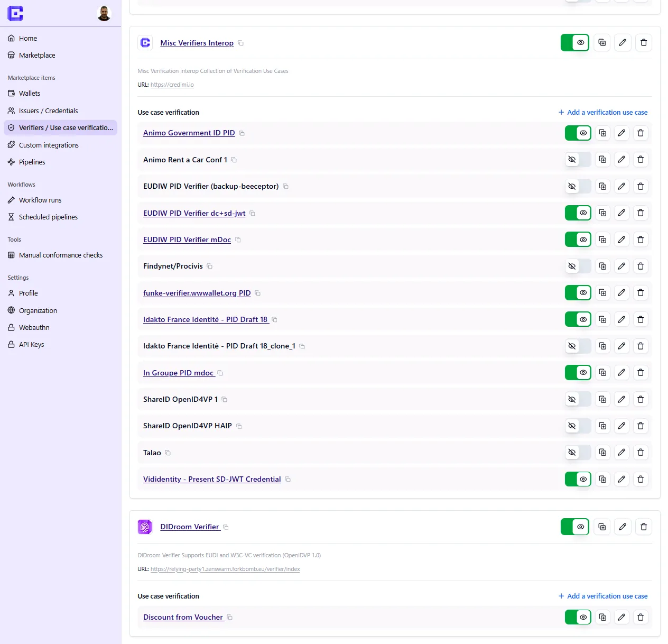Copy the Misc Verifiers Interop name
668x644 pixels.
click(240, 43)
